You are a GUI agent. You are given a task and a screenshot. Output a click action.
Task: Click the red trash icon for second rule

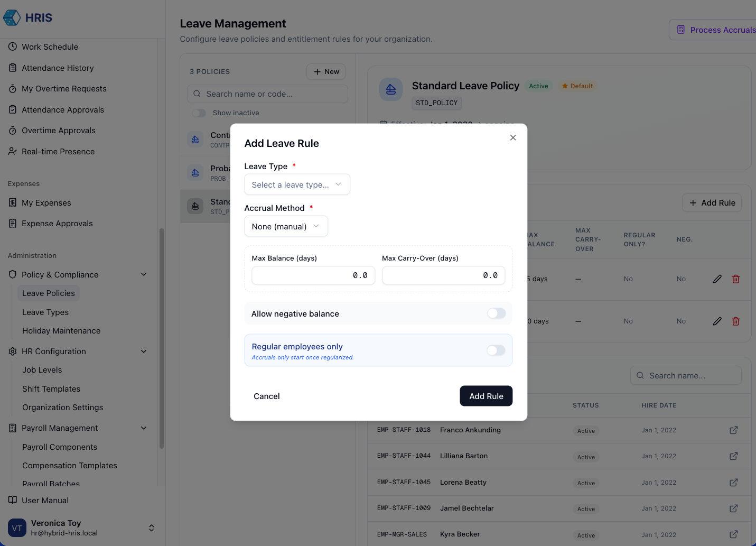[x=735, y=321]
